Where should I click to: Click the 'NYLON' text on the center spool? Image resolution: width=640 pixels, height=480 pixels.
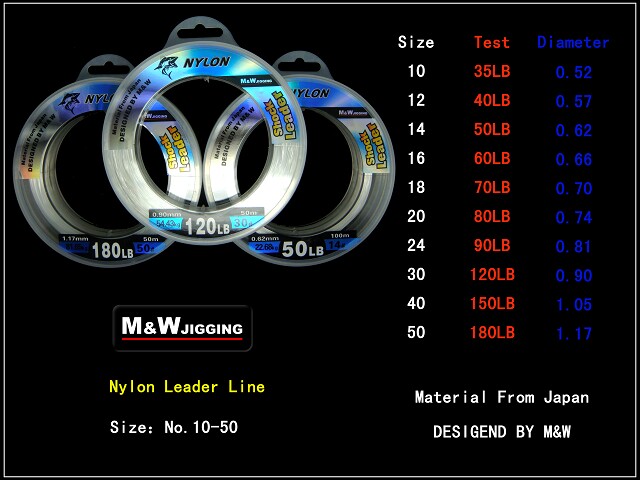[x=206, y=62]
